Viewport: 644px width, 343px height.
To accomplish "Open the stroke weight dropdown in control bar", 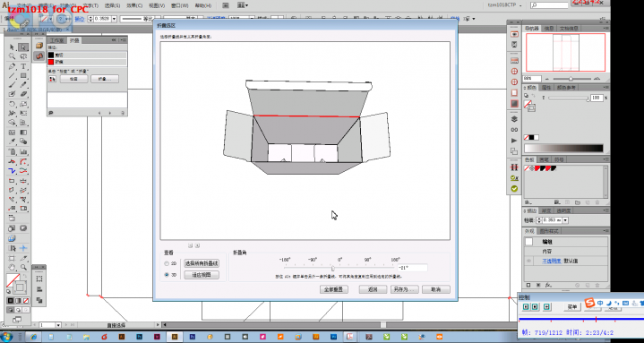I will (x=114, y=19).
